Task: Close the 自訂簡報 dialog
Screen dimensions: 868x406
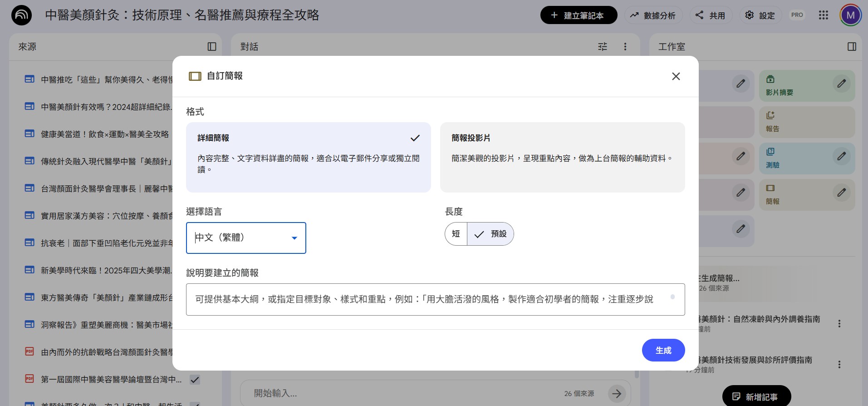Action: [676, 76]
